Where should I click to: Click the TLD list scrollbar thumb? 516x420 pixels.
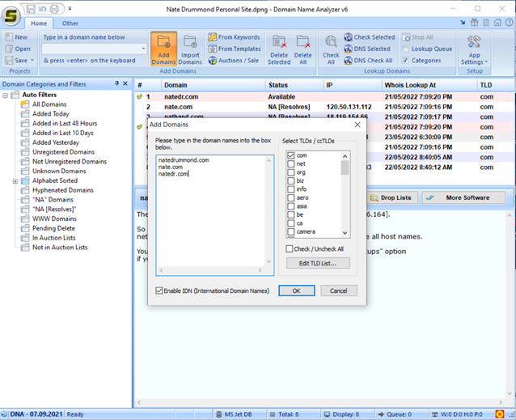tap(345, 168)
